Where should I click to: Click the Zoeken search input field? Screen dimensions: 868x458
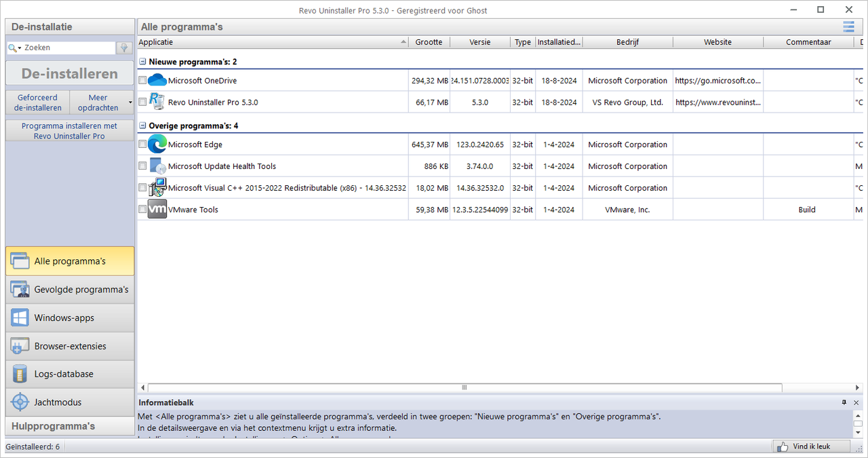(x=69, y=48)
